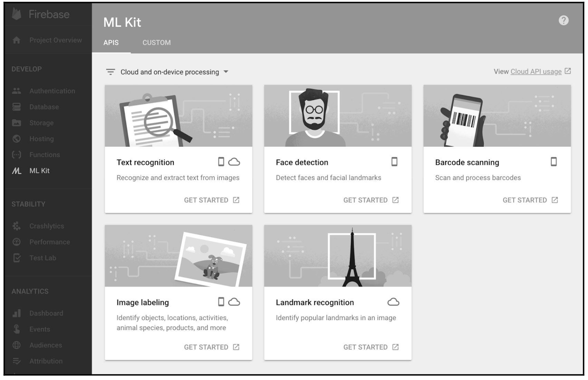Click the Image labeling card title
Viewport: 588px width, 380px height.
coord(143,303)
